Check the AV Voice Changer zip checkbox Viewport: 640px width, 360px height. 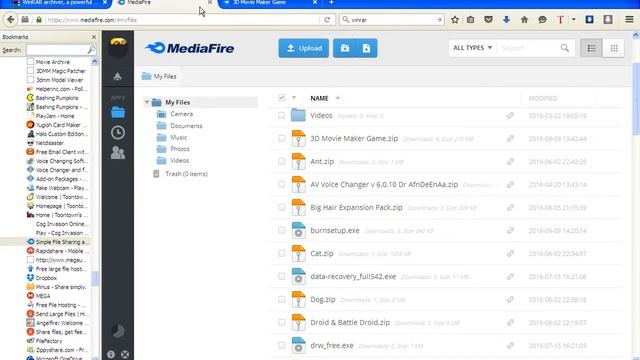282,184
